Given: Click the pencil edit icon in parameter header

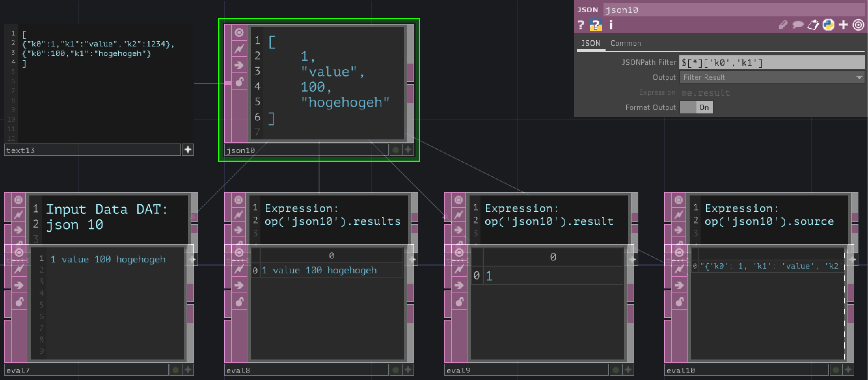Looking at the screenshot, I should (x=783, y=25).
